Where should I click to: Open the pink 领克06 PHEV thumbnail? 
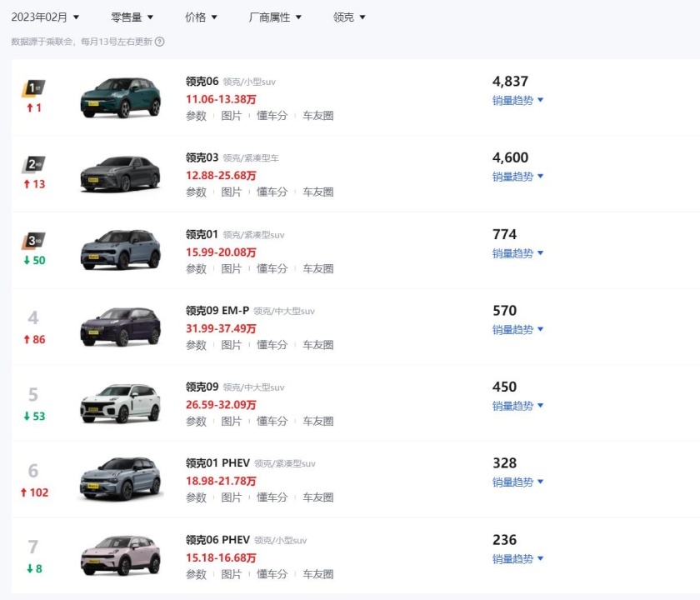click(x=121, y=556)
